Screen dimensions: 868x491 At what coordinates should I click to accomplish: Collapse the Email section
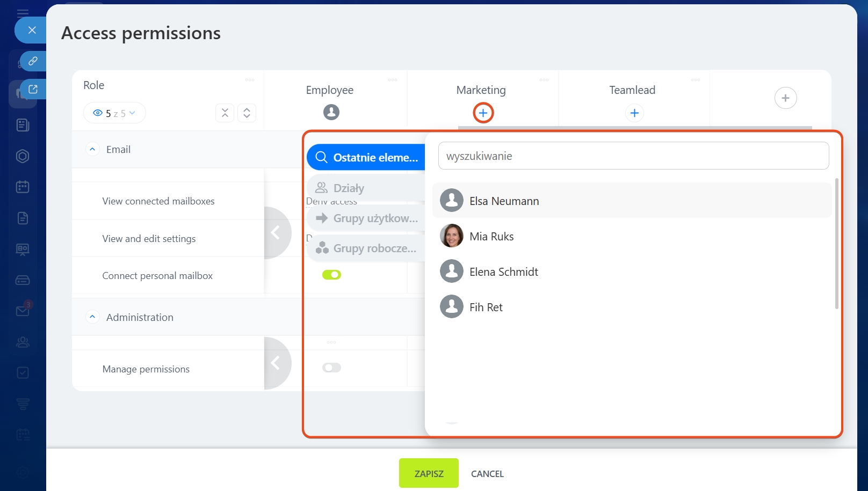[x=92, y=149]
